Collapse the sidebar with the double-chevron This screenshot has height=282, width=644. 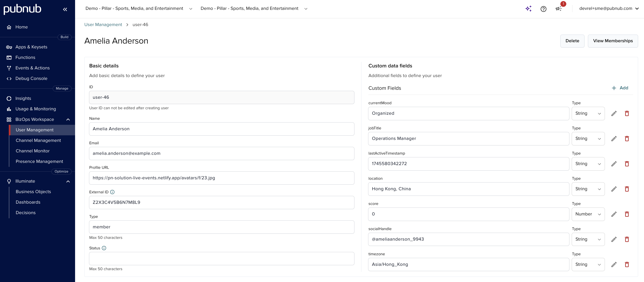pos(65,9)
